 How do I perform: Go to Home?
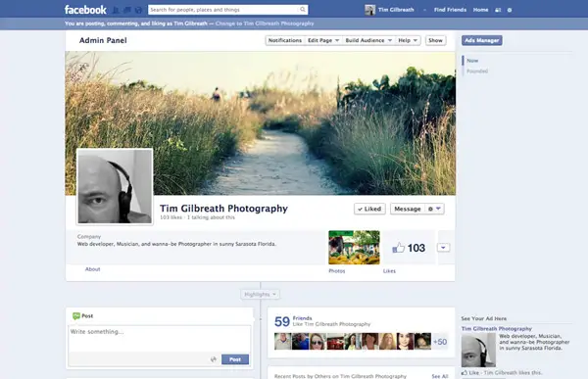click(x=480, y=10)
